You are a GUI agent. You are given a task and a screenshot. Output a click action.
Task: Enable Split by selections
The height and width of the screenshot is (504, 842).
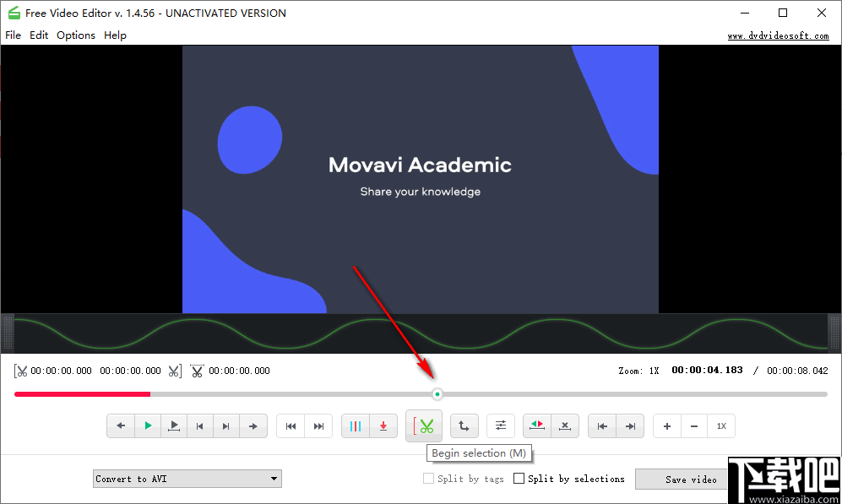coord(519,479)
